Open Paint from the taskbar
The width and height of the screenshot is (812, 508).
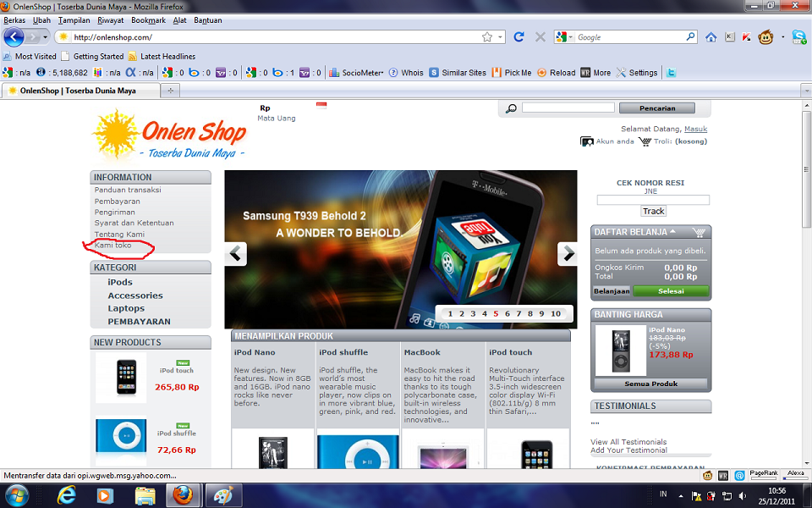pyautogui.click(x=223, y=495)
